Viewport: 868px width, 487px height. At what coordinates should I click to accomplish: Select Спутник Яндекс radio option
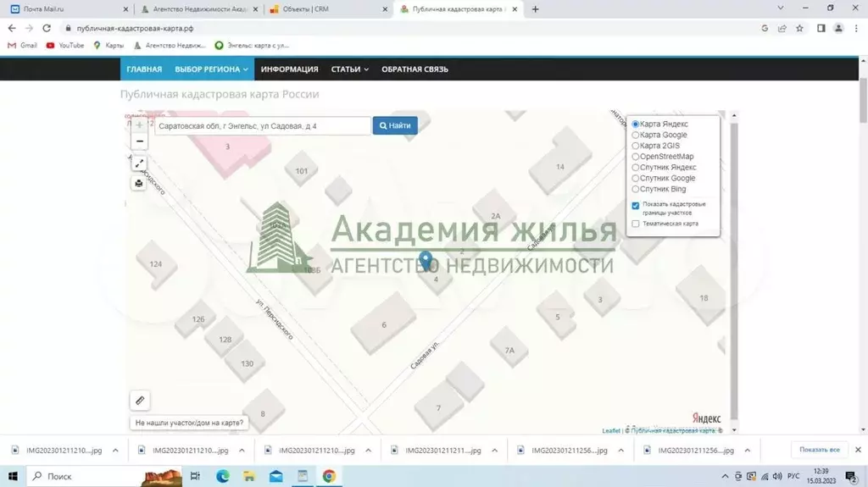636,168
